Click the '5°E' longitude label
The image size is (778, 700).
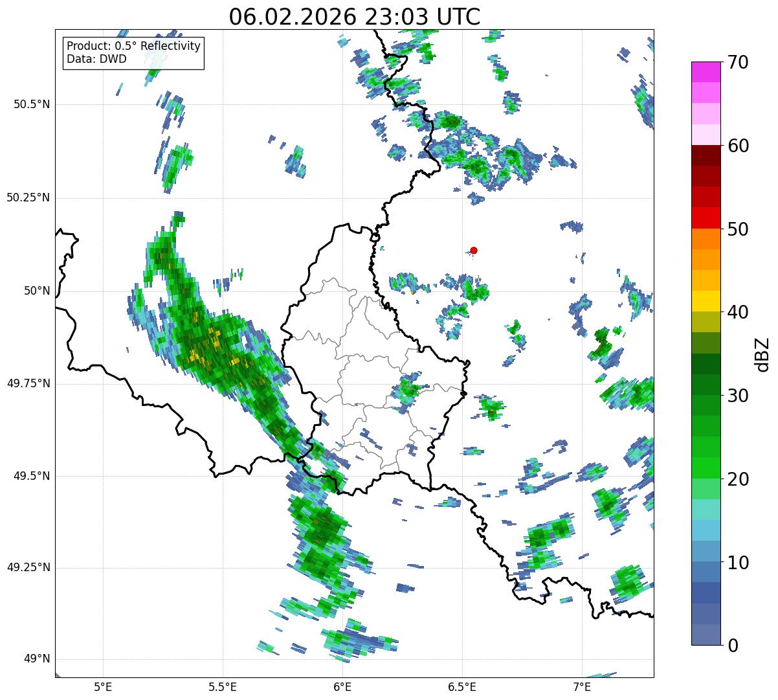click(103, 686)
